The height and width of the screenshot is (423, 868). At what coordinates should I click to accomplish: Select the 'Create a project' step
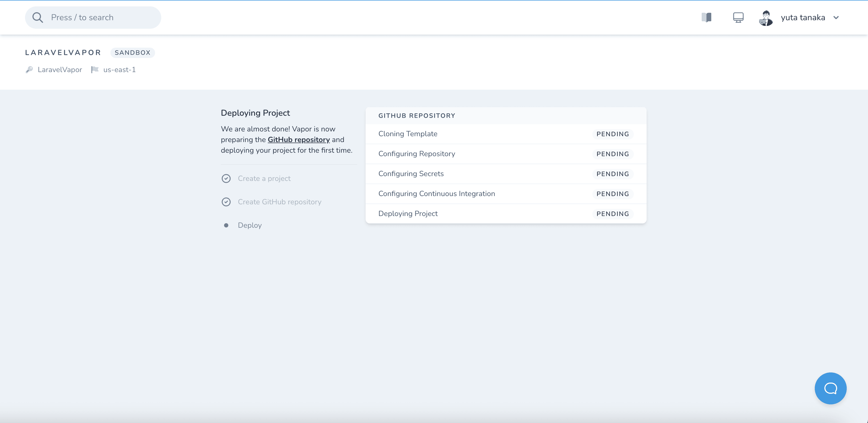264,179
